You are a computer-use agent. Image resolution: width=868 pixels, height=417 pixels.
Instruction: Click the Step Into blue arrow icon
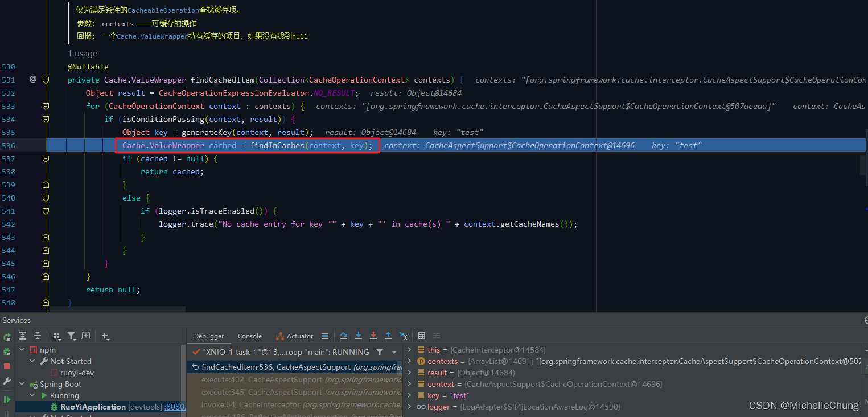pos(358,336)
